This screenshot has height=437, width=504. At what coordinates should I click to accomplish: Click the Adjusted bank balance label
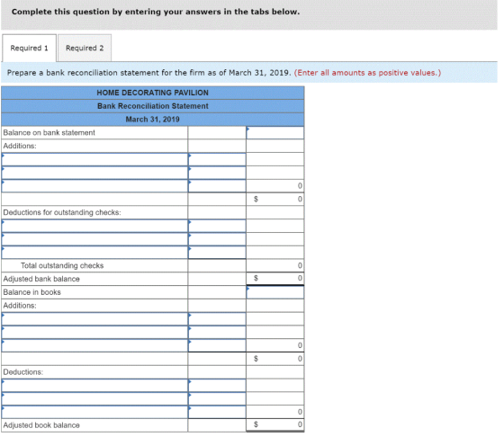click(x=41, y=279)
